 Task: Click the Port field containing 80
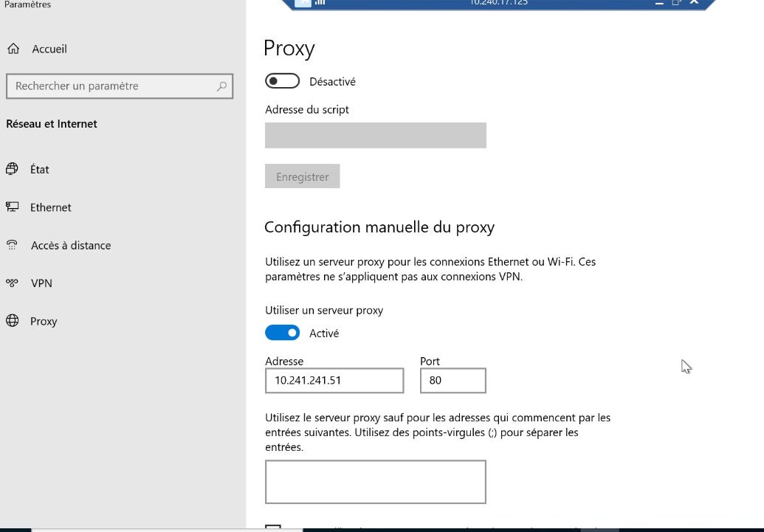452,381
